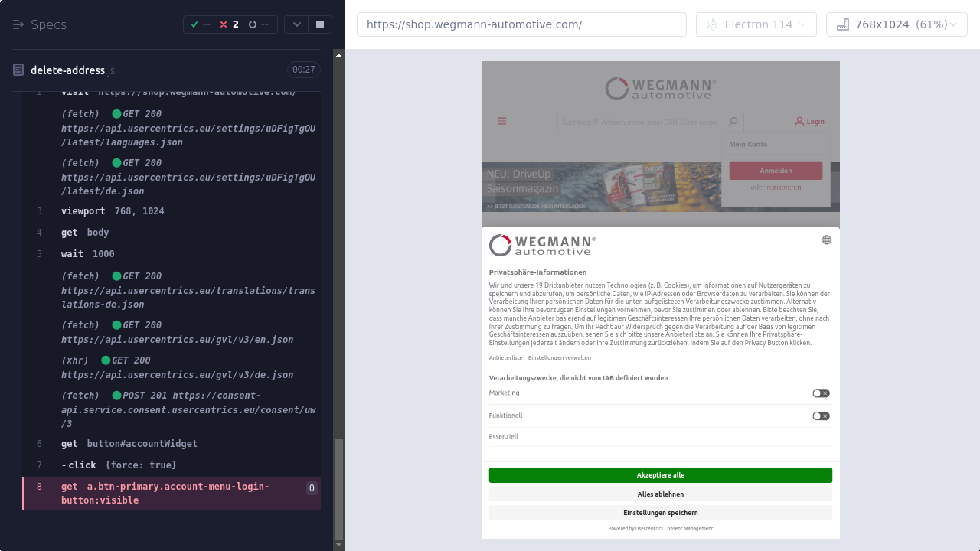The width and height of the screenshot is (980, 551).
Task: Click the stop test run square icon
Action: [x=320, y=24]
